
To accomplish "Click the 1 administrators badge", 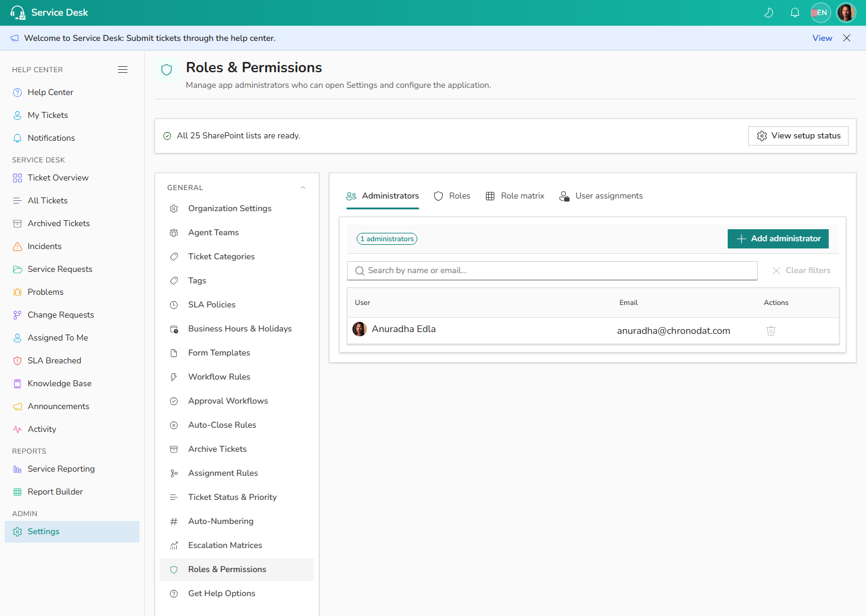I will [387, 239].
